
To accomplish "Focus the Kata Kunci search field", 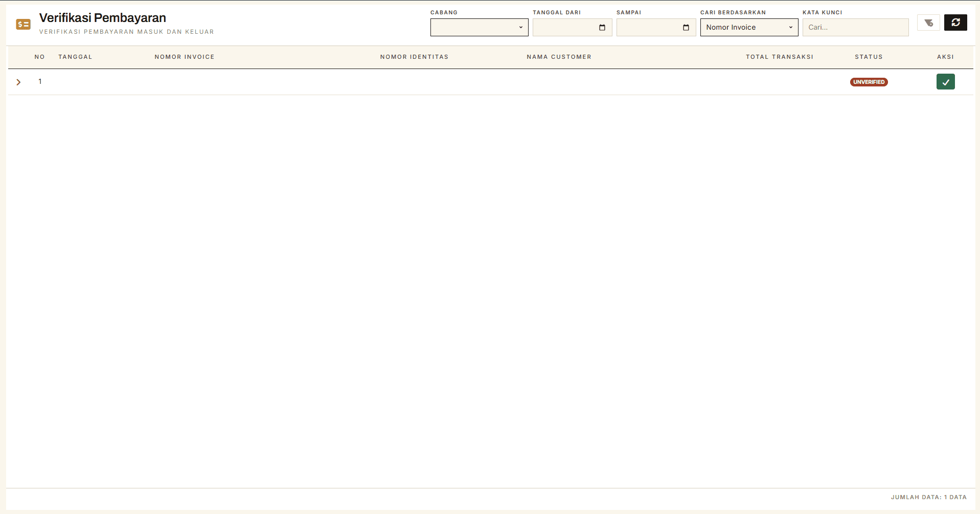I will (856, 28).
